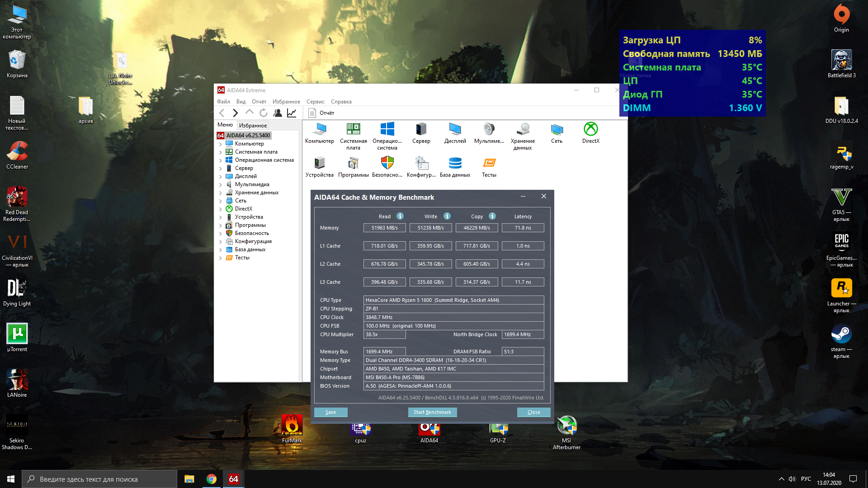Expand the Тесты tree node
This screenshot has height=488, width=868.
[221, 258]
